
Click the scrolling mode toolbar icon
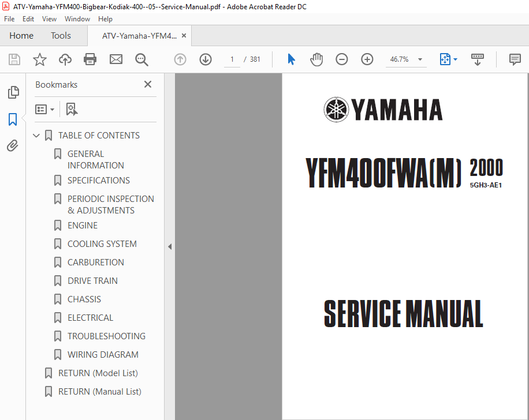478,59
